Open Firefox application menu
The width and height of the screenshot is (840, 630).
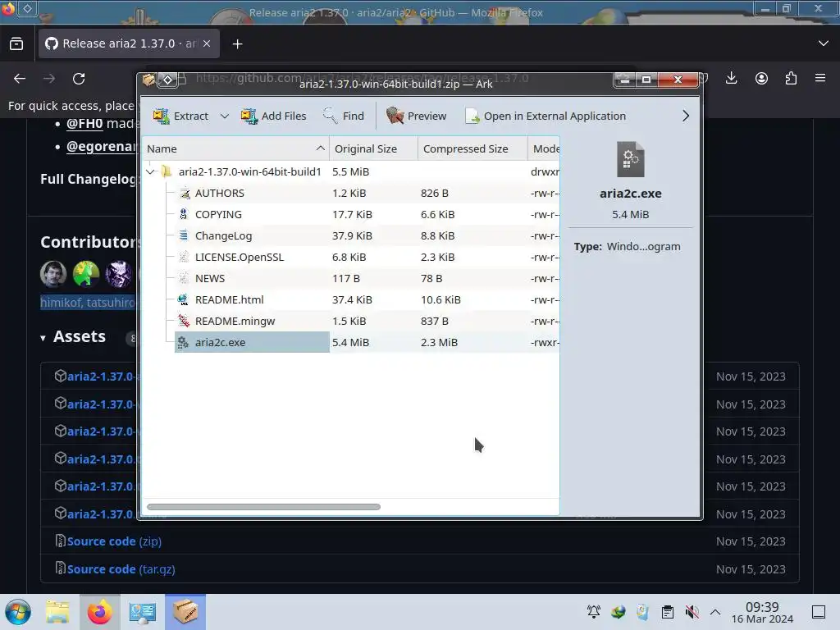click(x=820, y=79)
